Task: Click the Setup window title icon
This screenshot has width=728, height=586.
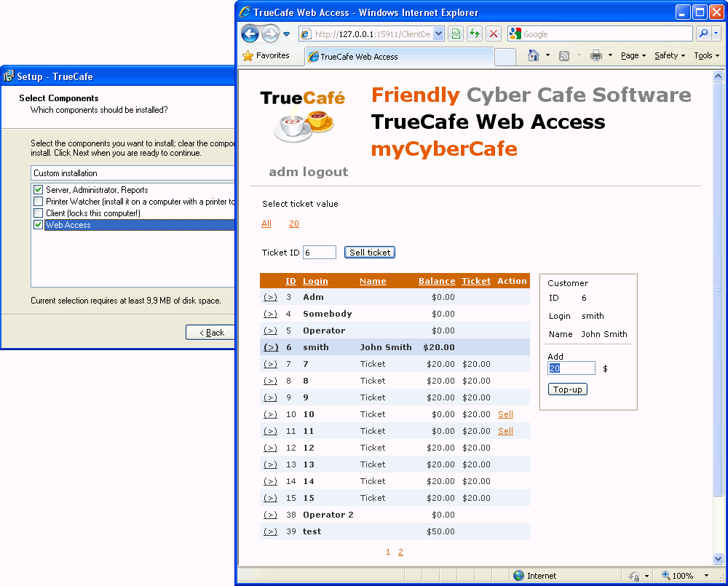Action: click(8, 76)
